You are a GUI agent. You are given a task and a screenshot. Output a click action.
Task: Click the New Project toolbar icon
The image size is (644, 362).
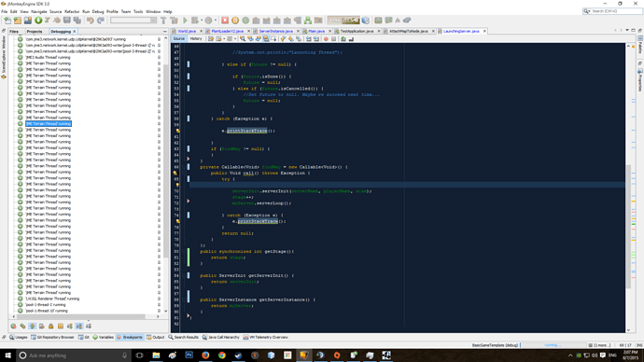click(x=17, y=21)
